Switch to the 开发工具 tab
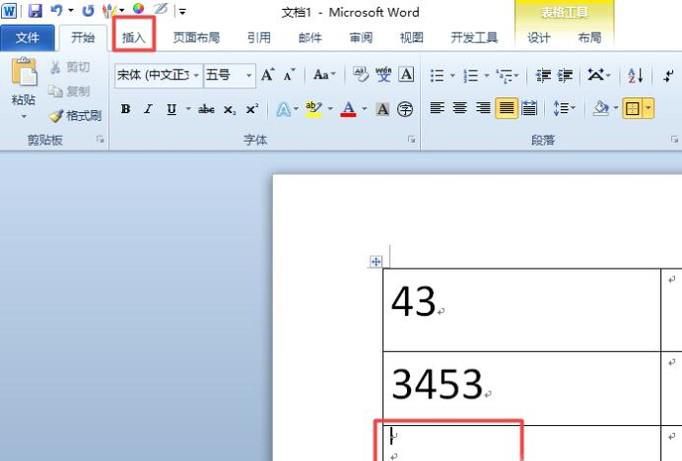 474,38
